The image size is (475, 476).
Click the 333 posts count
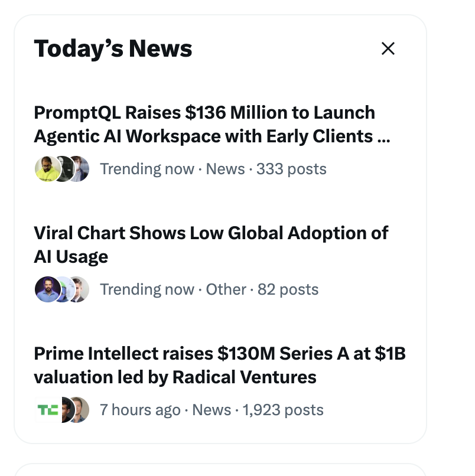(x=291, y=169)
